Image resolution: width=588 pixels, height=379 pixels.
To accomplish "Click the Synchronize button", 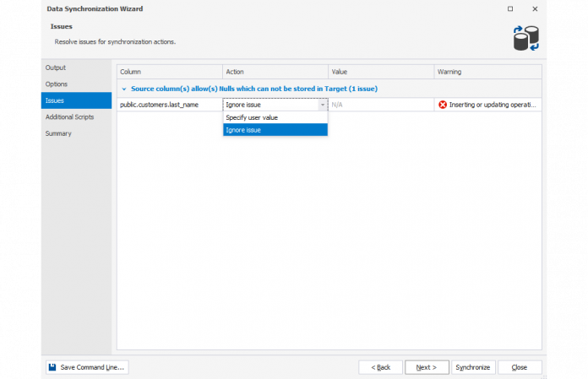I will pos(472,367).
